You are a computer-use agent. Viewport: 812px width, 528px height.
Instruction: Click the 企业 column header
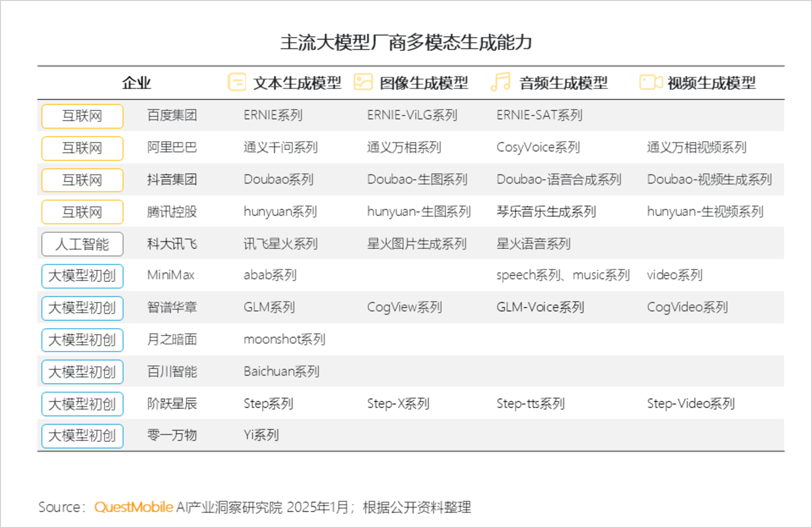tap(136, 83)
